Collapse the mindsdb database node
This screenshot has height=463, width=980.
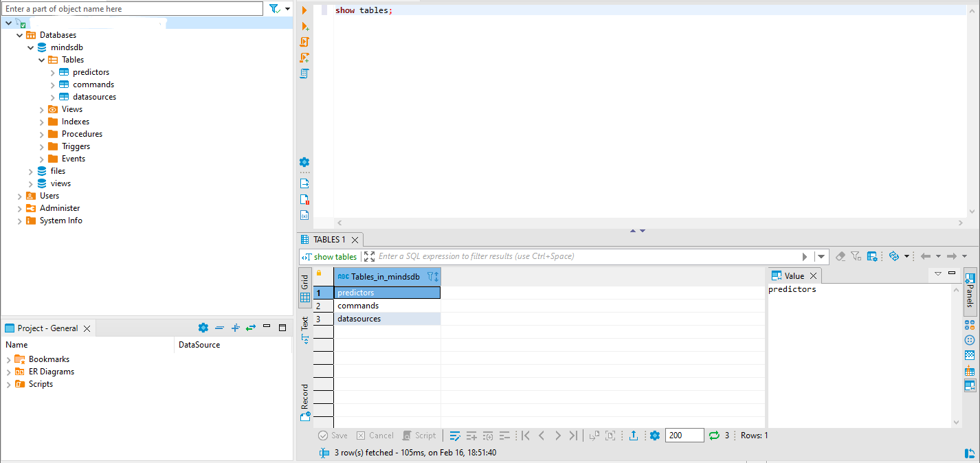coord(31,47)
